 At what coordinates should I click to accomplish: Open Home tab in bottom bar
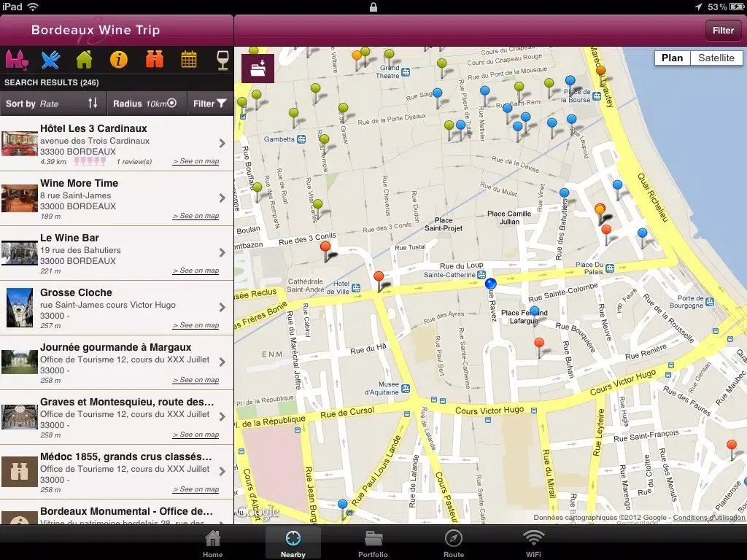tap(212, 543)
